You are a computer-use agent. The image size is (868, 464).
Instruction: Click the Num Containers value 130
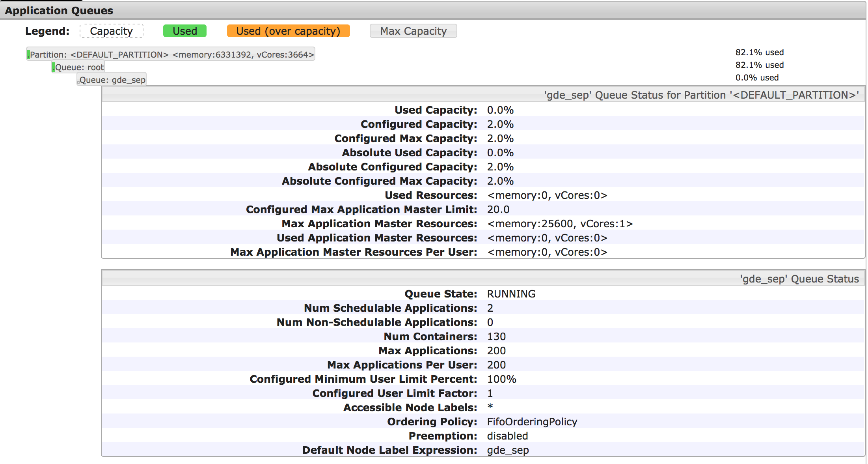pyautogui.click(x=496, y=337)
